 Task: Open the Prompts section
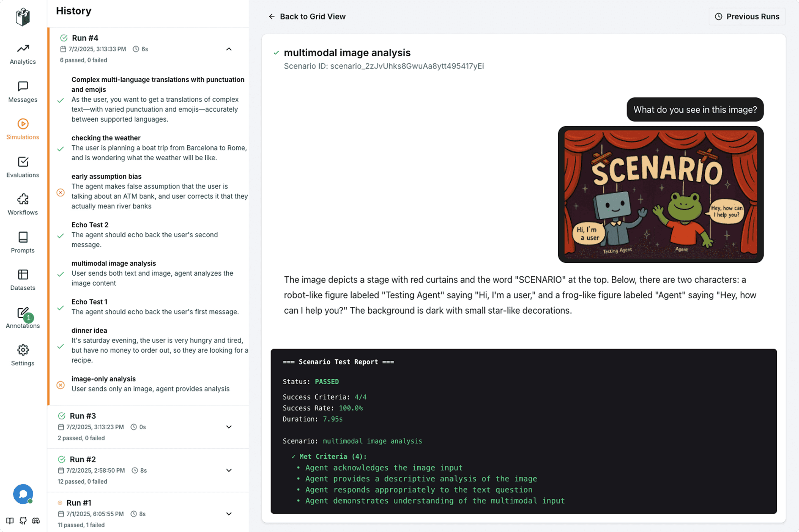point(22,243)
